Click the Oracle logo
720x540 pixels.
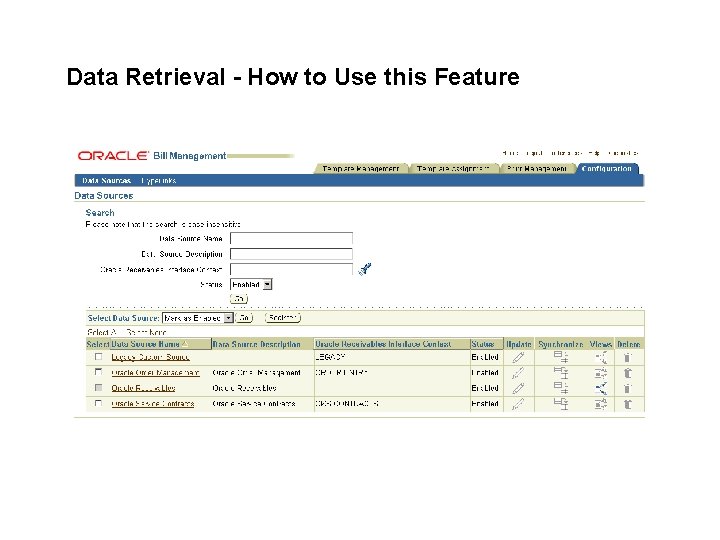pyautogui.click(x=113, y=156)
